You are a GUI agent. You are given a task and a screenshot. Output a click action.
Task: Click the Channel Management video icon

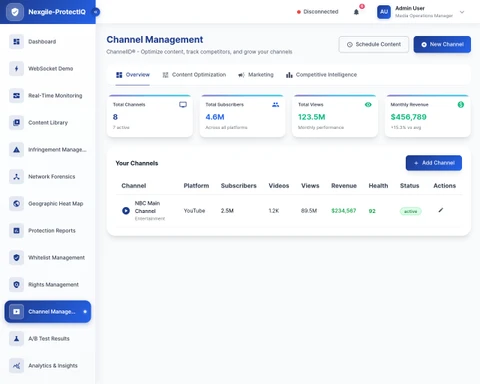(x=16, y=312)
